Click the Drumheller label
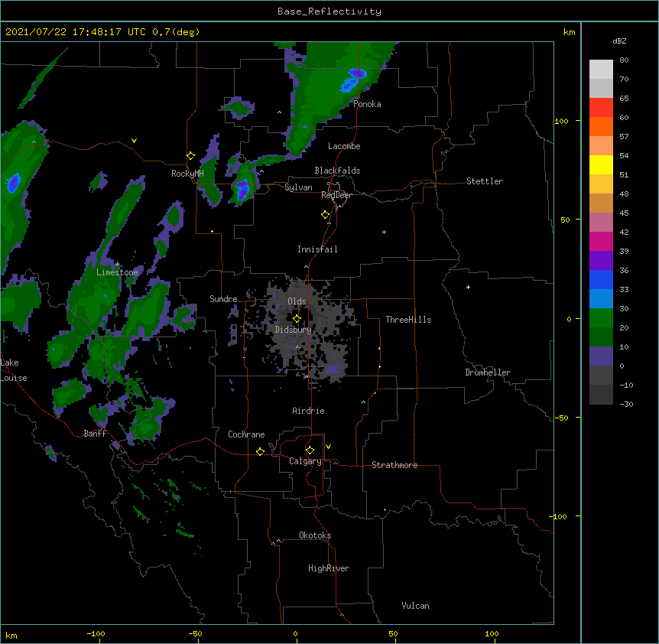 (x=488, y=372)
